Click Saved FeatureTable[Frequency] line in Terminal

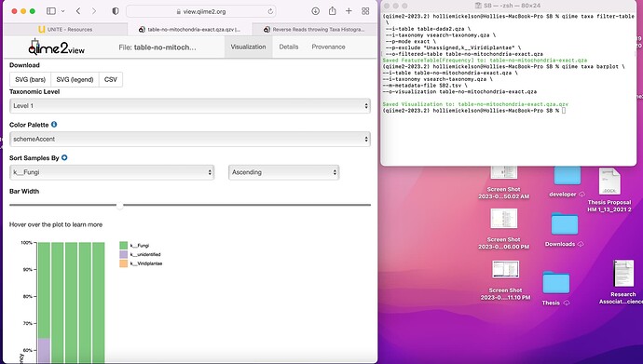(485, 61)
